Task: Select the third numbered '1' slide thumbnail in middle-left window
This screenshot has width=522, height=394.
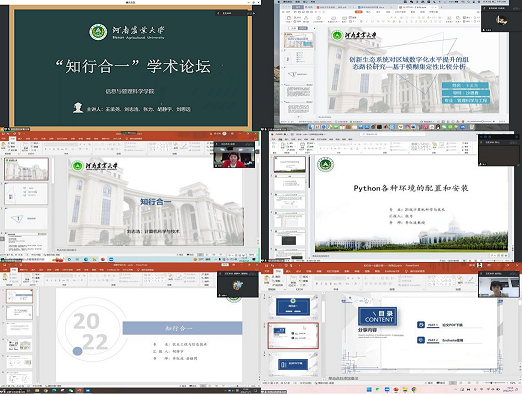Action: tap(26, 218)
